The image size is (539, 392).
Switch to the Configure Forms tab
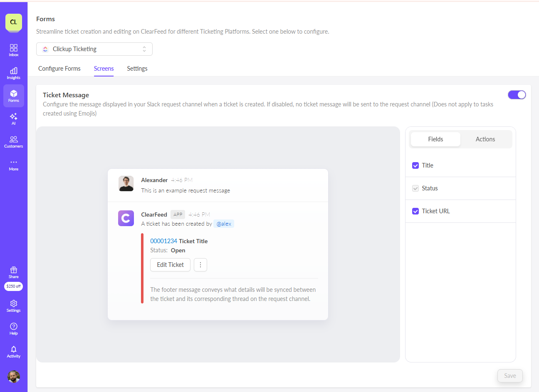[x=59, y=69]
